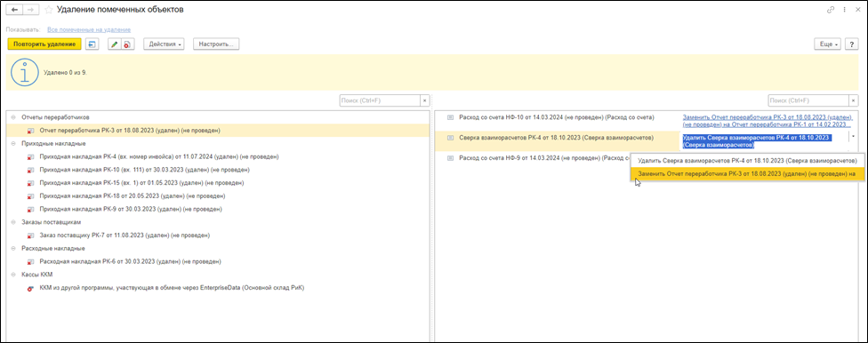
Task: Click the blue arrow icon beside Повторить удаление
Action: pyautogui.click(x=92, y=44)
